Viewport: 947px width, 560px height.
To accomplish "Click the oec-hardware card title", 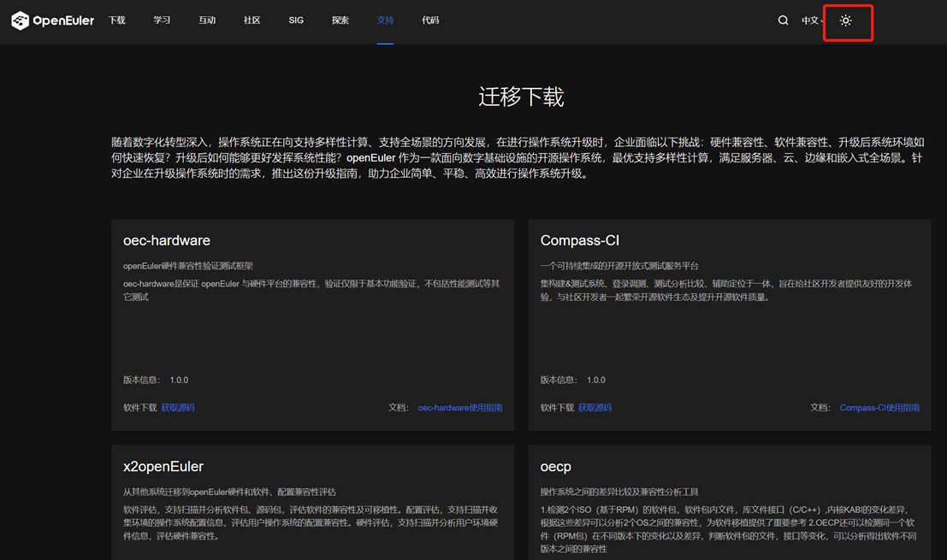I will (x=167, y=241).
